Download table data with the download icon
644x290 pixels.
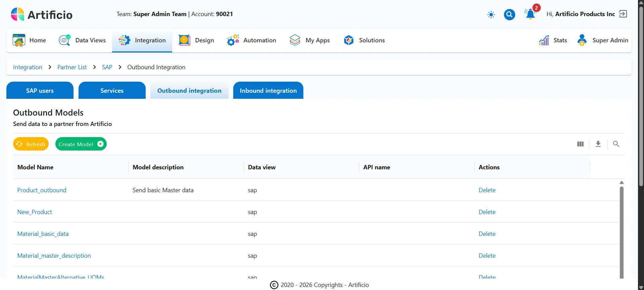pos(598,144)
